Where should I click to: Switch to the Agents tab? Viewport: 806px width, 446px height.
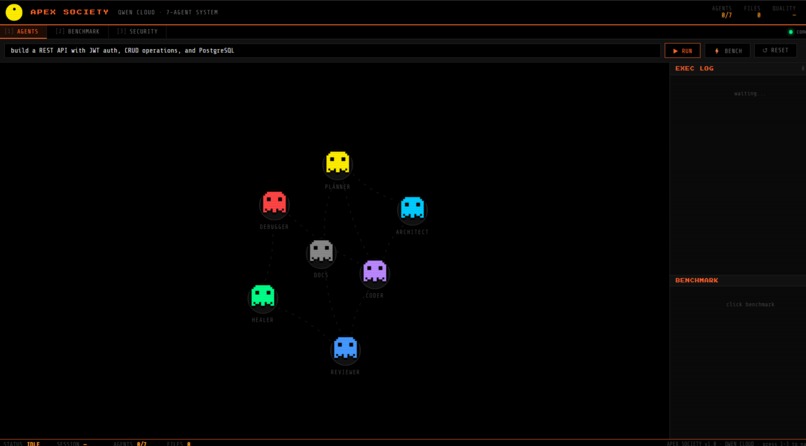23,31
